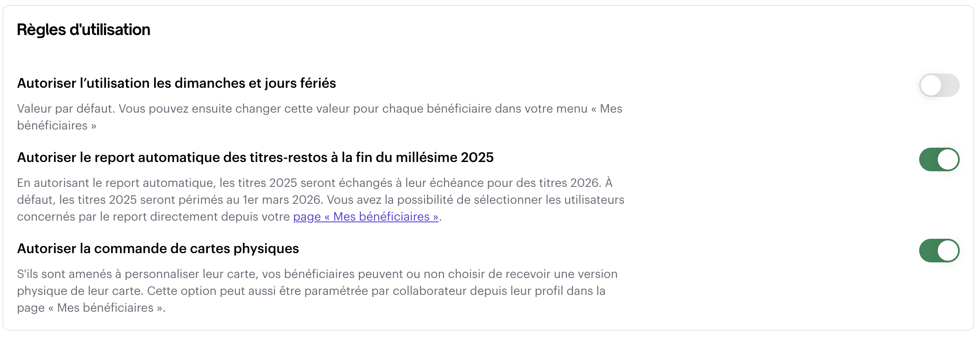This screenshot has width=980, height=340.
Task: Turn off the physical card ordering toggle
Action: pyautogui.click(x=939, y=251)
